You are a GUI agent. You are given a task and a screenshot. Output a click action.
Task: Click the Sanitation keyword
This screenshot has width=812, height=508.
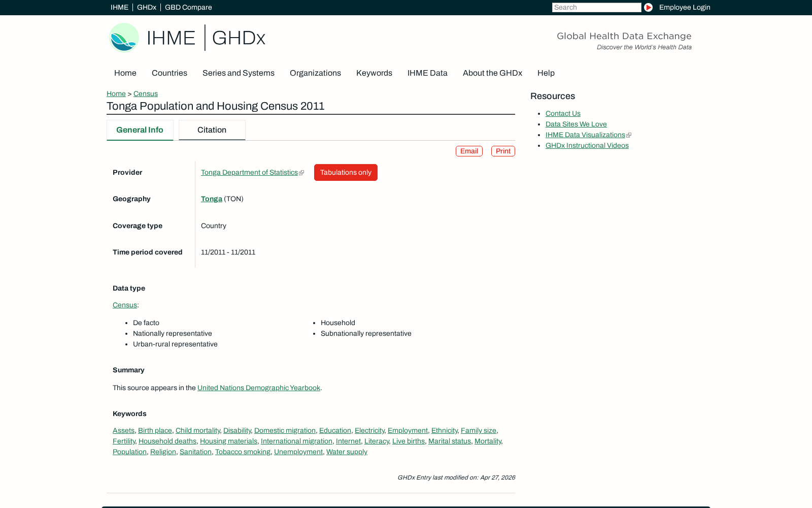[195, 452]
